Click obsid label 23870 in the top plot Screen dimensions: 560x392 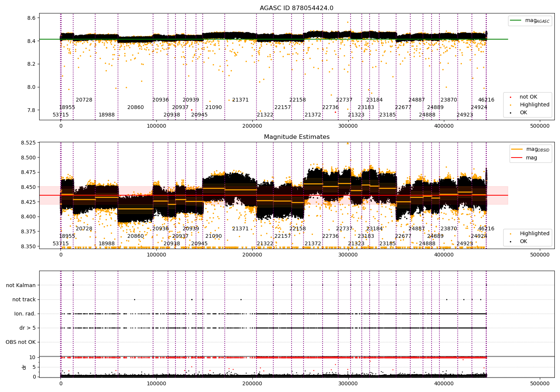[449, 100]
